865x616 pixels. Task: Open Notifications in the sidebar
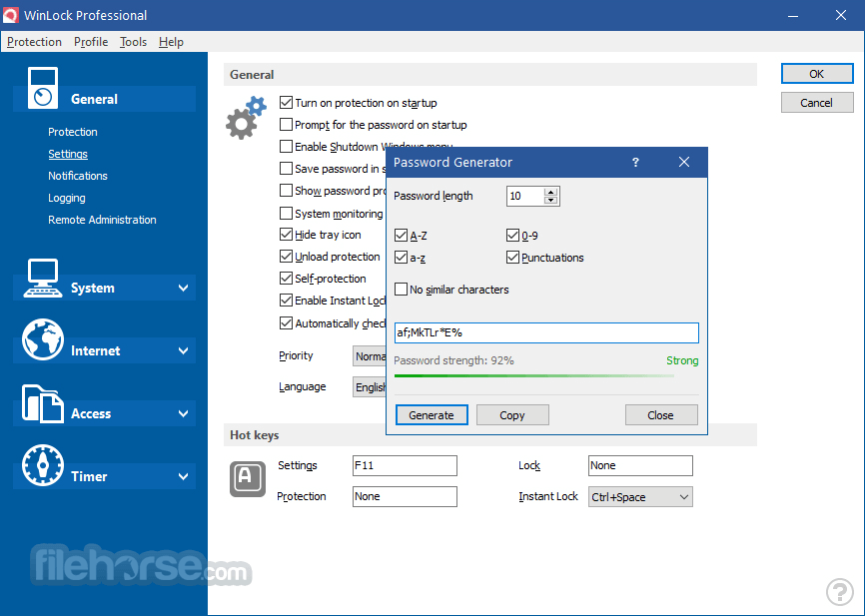coord(78,176)
